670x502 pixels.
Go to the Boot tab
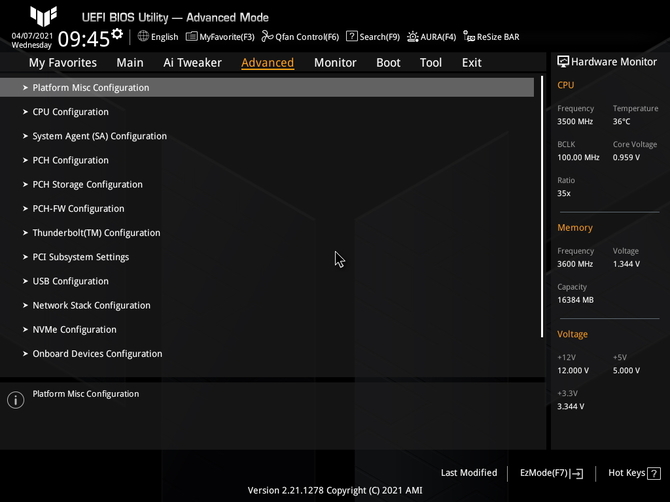388,63
